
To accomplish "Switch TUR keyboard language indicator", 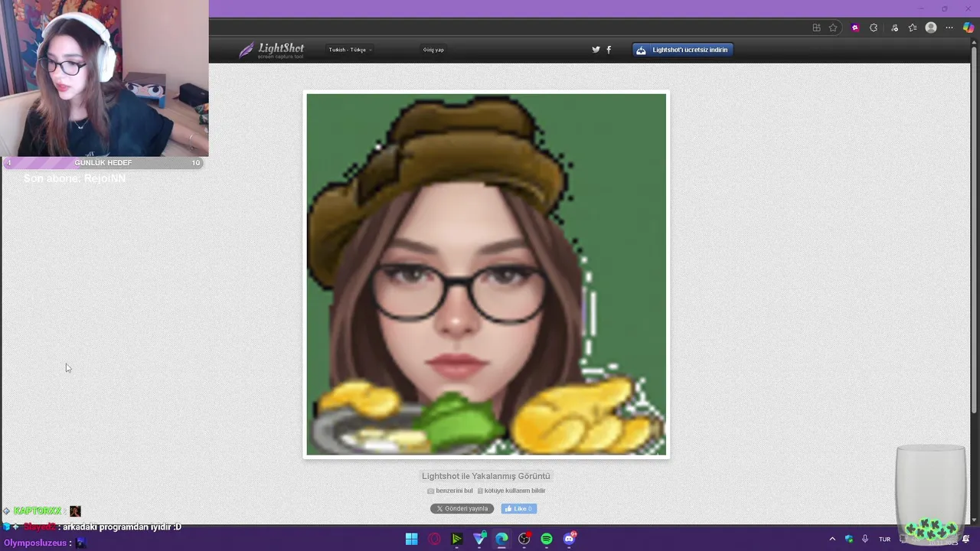I will [885, 539].
